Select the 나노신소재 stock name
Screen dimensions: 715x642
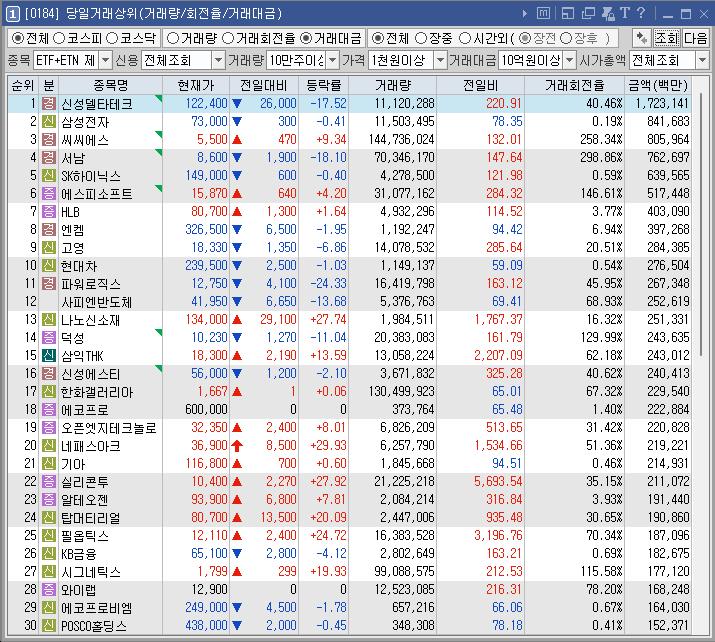click(91, 320)
